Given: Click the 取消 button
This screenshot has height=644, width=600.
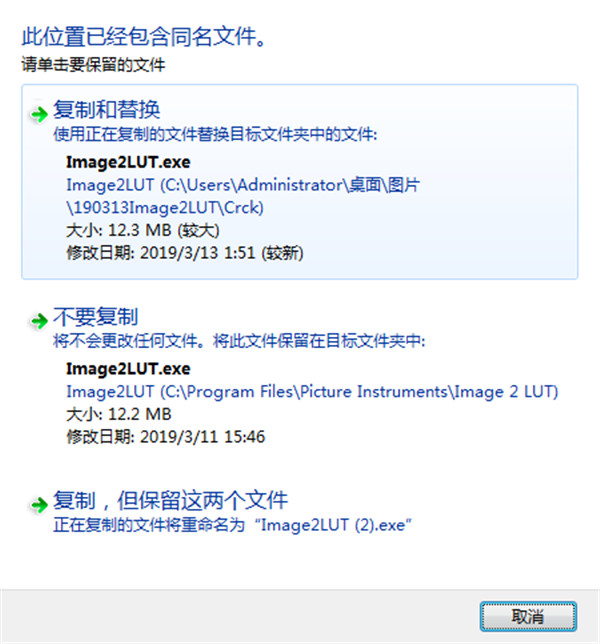Looking at the screenshot, I should point(528,616).
